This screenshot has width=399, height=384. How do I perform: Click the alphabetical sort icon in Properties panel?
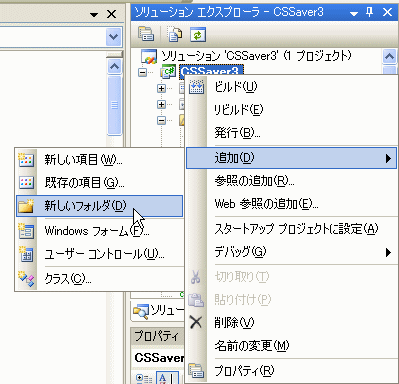[x=167, y=378]
